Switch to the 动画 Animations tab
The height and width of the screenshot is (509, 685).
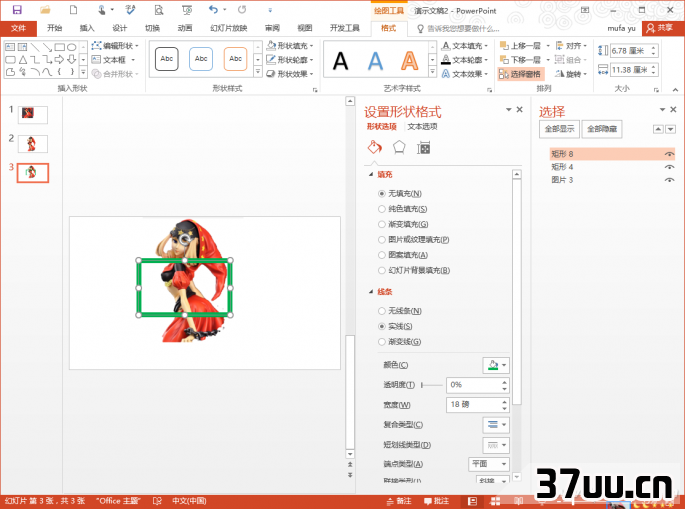point(185,28)
